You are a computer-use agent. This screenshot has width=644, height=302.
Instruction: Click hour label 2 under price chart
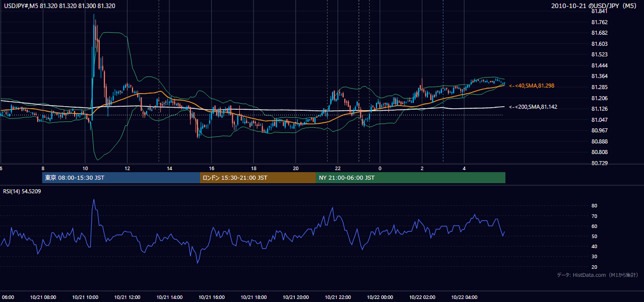(x=422, y=169)
